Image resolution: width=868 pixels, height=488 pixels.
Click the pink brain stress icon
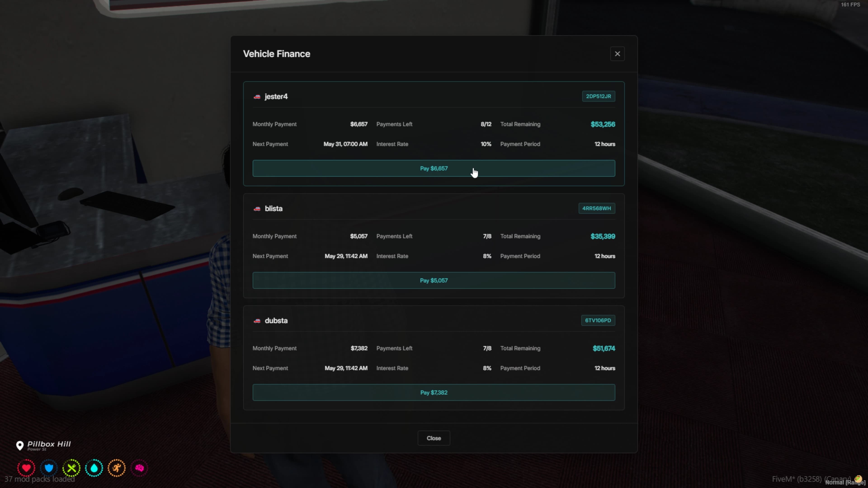coord(139,468)
